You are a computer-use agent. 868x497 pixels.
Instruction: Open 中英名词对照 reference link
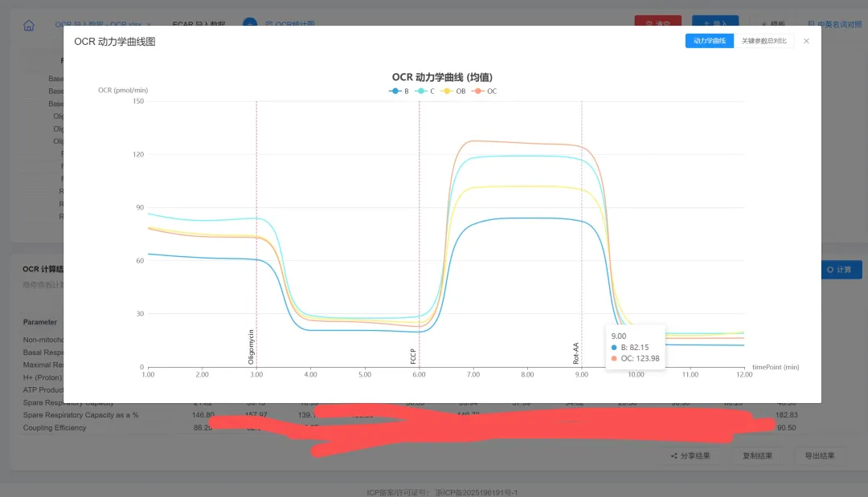(834, 25)
